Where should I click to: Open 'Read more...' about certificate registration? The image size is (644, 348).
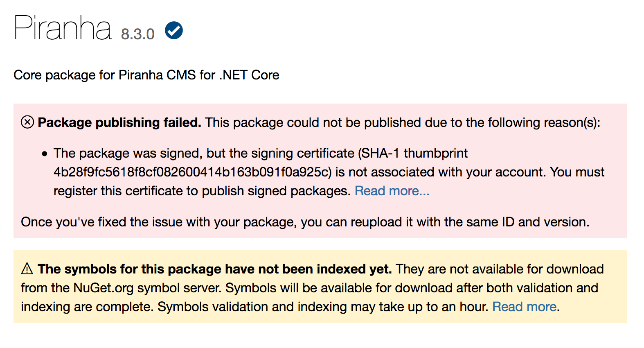pyautogui.click(x=392, y=191)
